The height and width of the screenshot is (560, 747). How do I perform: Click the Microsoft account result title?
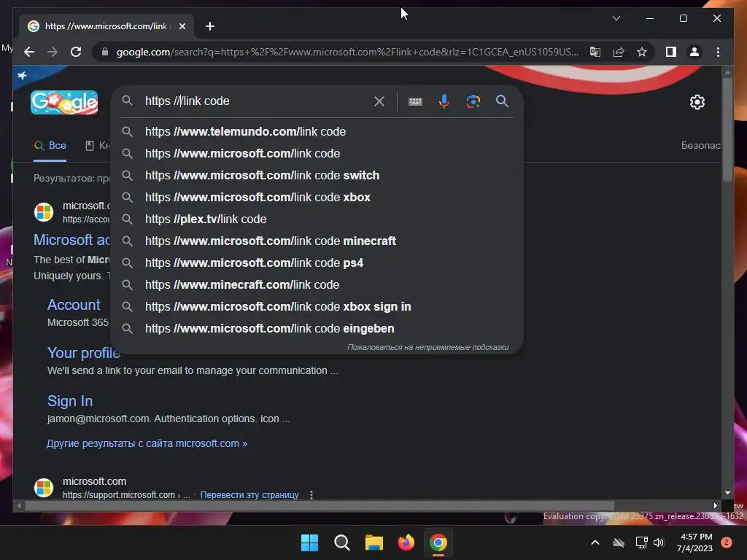(71, 240)
